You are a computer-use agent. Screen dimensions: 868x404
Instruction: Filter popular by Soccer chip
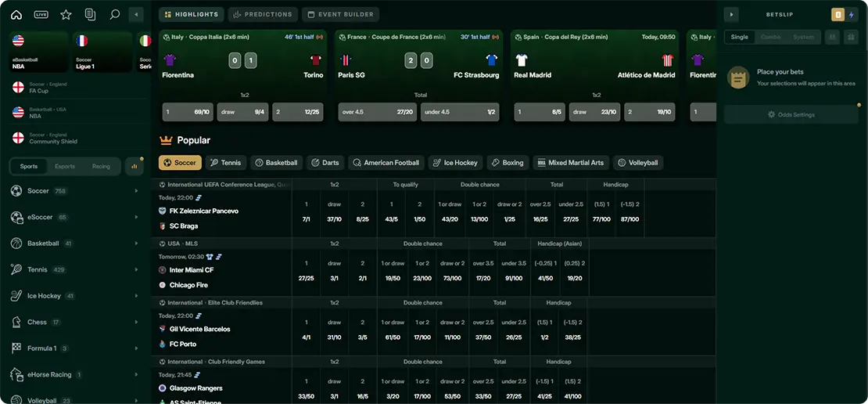point(180,163)
